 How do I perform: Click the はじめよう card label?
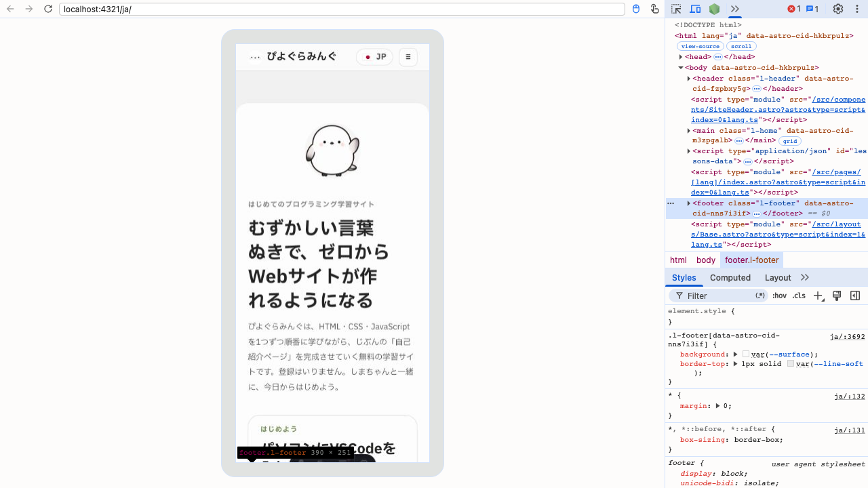279,429
